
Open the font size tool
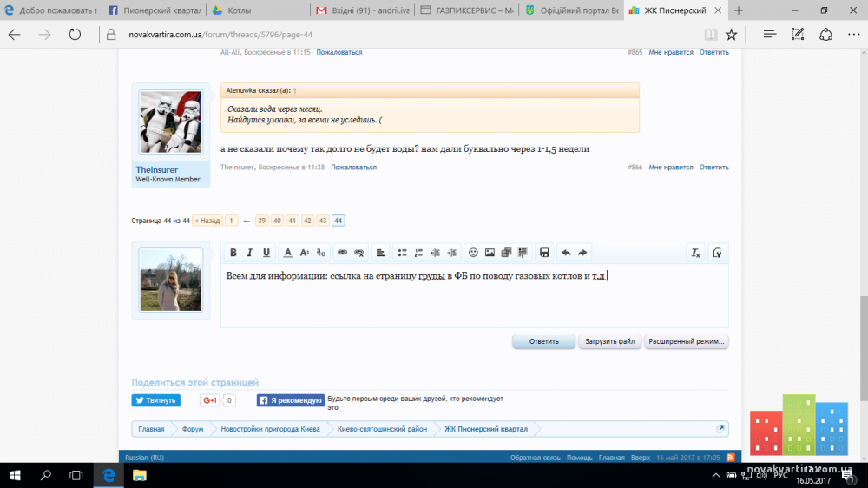[x=305, y=253]
